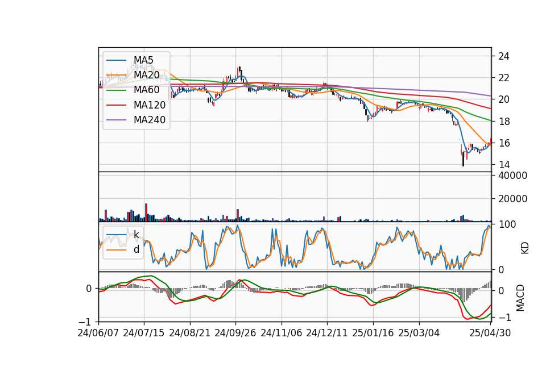Screen dimensions: 546x392
Task: Click the price axis value 24
Action: (x=504, y=56)
